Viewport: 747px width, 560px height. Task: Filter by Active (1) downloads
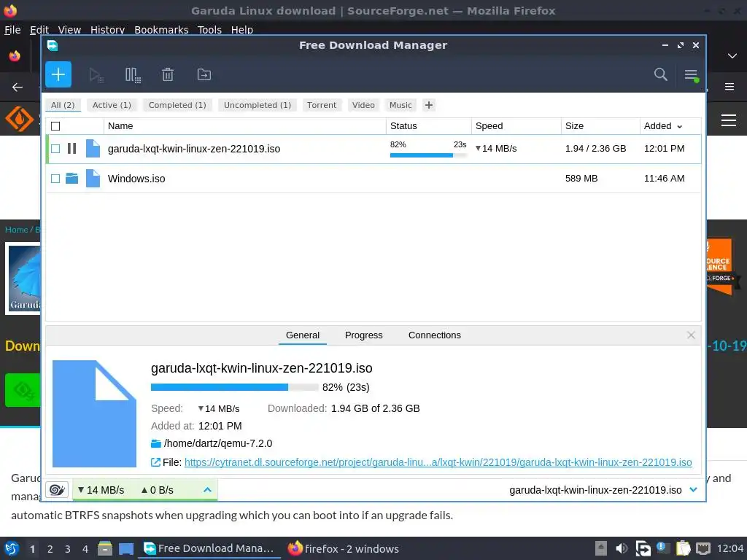click(x=112, y=105)
